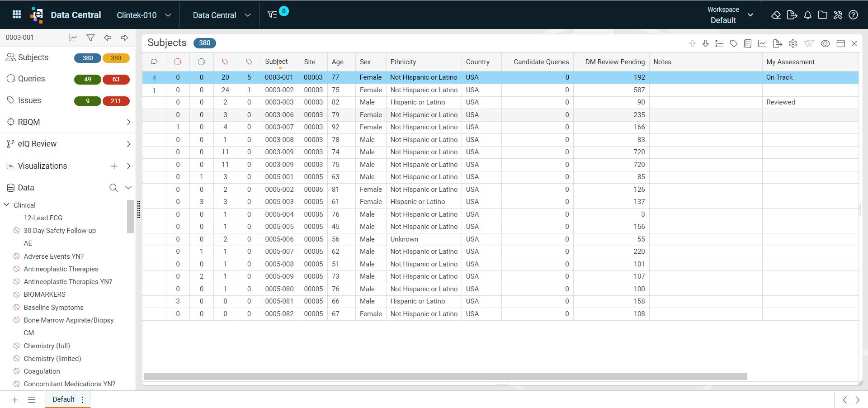Screen dimensions: 868x408
Task: Expand the RBQM section chevron
Action: coord(128,122)
